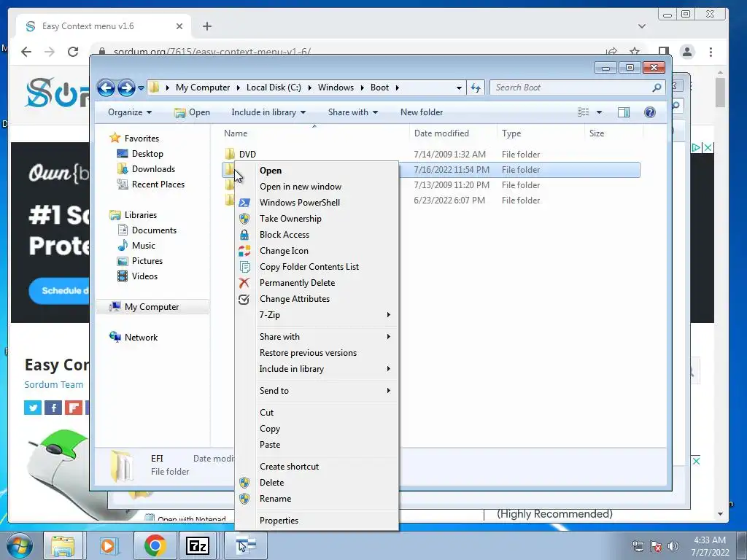Go forward with Explorer forward arrow
Screen dimensions: 747x560
(126, 87)
